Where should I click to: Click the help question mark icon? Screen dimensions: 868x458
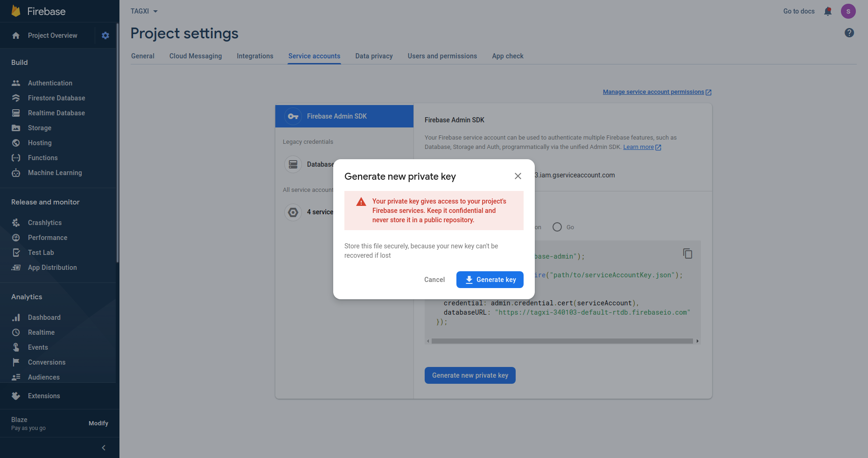pyautogui.click(x=849, y=33)
